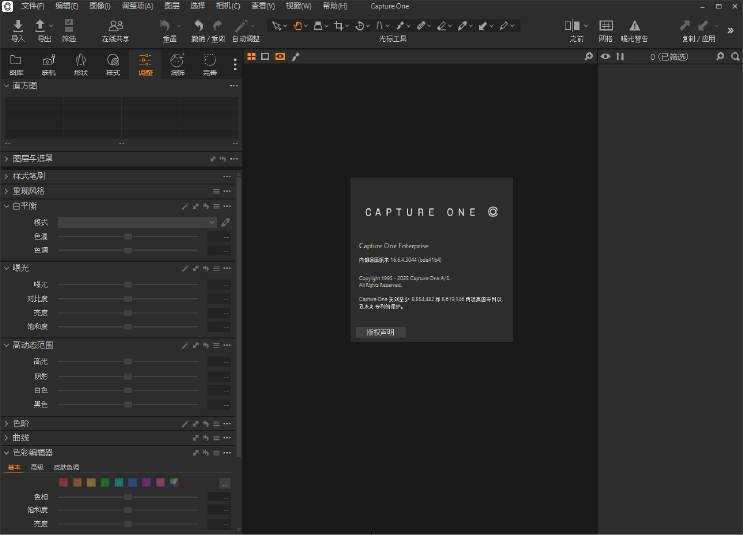Toggle the Grid (网格) overlay
The image size is (743, 535).
tap(606, 25)
